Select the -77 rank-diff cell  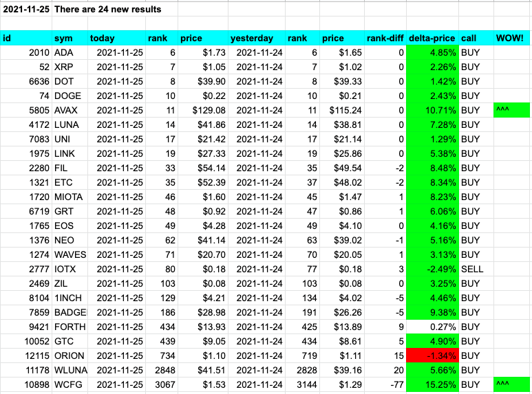click(385, 384)
